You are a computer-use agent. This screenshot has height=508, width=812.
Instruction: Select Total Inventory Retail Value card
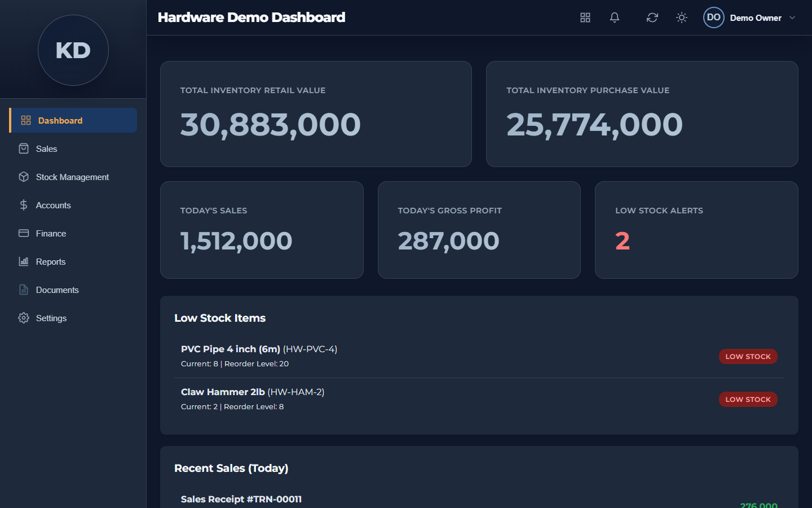pos(316,114)
